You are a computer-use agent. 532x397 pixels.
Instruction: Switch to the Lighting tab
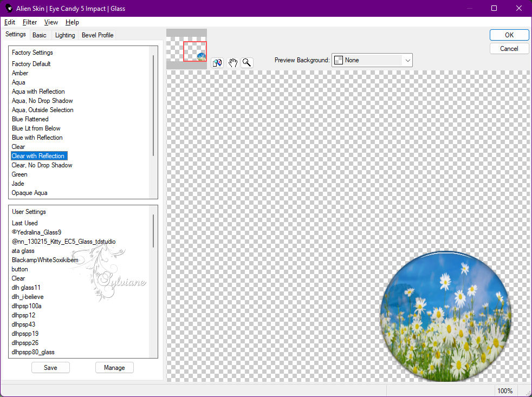65,35
